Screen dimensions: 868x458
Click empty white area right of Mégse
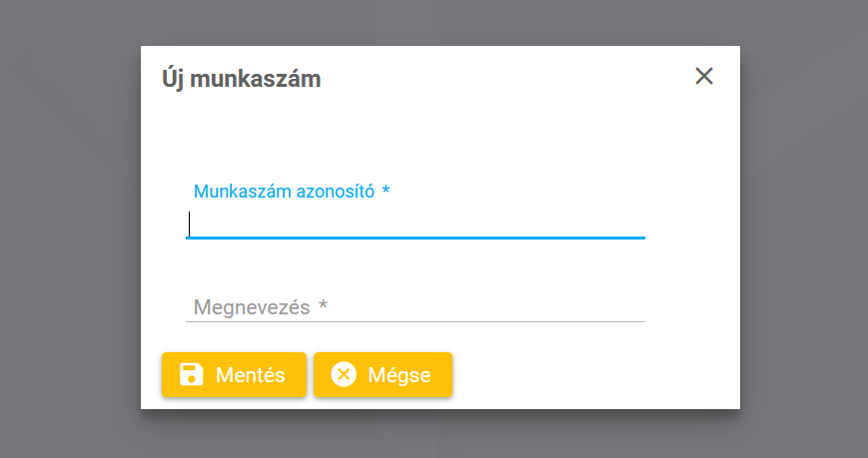(589, 375)
